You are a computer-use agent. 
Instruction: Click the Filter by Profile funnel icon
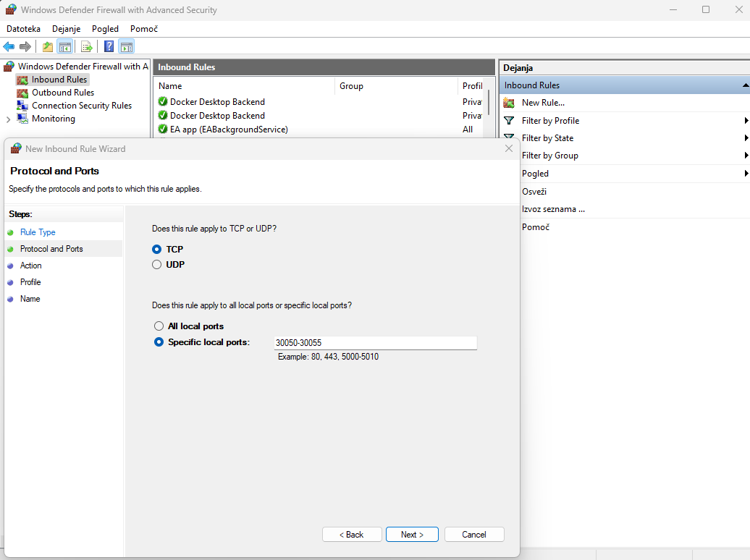(509, 121)
